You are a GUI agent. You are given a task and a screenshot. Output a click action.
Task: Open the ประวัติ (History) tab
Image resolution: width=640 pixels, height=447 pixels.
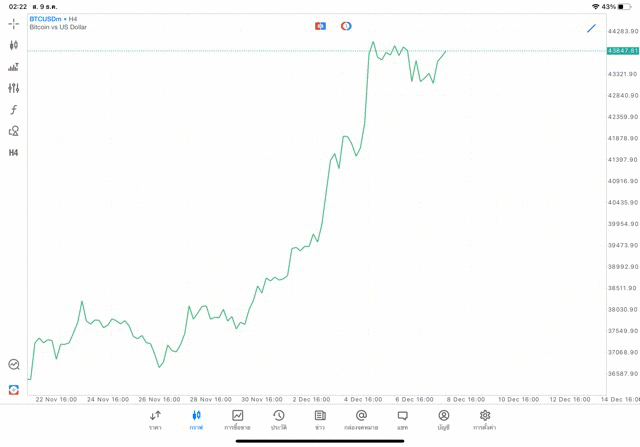pyautogui.click(x=278, y=420)
